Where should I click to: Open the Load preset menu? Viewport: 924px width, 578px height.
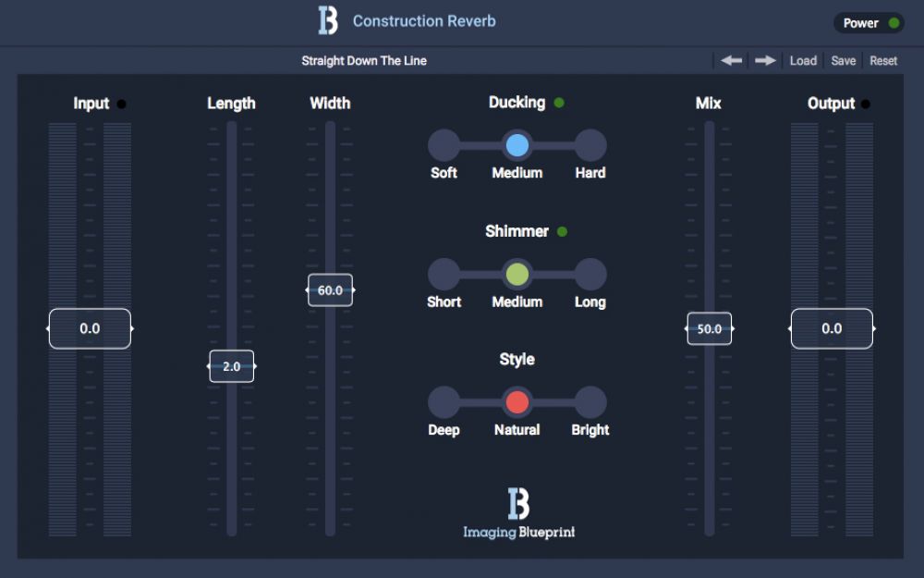tap(803, 61)
